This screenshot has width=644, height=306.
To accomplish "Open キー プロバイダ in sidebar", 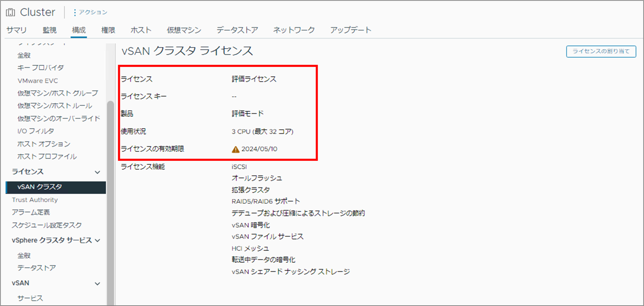I will [41, 68].
